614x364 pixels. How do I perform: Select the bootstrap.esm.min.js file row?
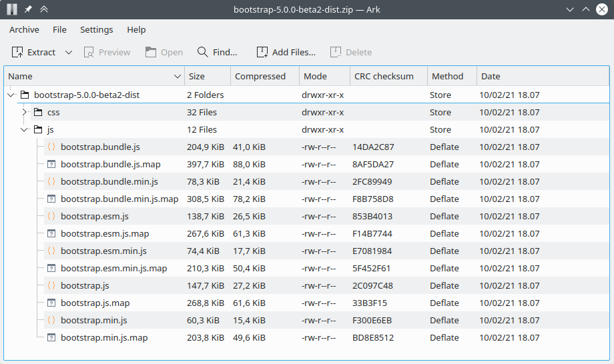tap(103, 251)
